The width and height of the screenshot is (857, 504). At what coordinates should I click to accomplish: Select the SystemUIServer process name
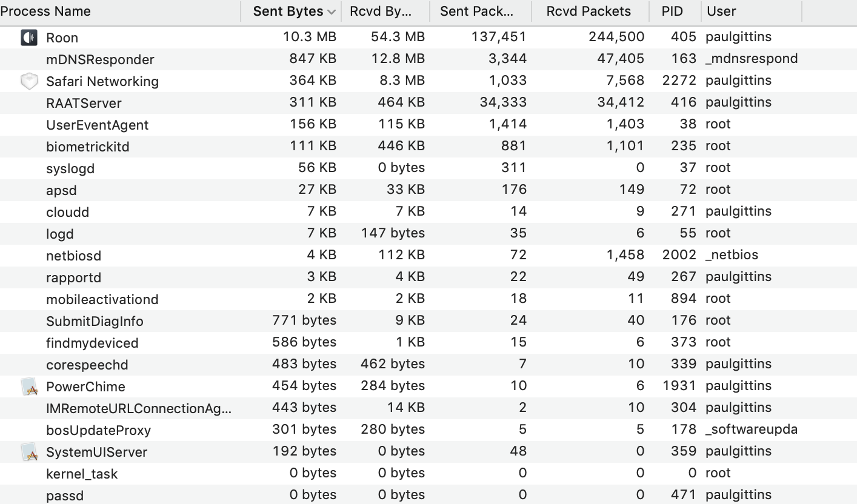click(96, 452)
